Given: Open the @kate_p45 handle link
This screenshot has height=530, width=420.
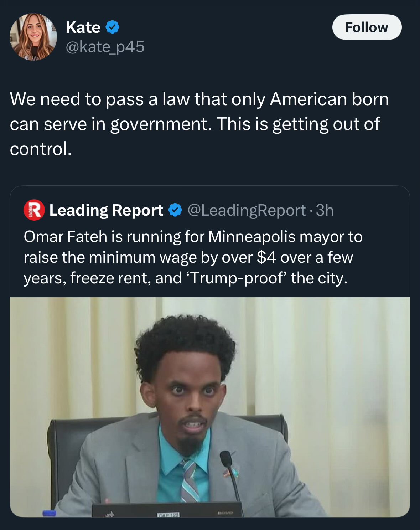Looking at the screenshot, I should pyautogui.click(x=105, y=46).
